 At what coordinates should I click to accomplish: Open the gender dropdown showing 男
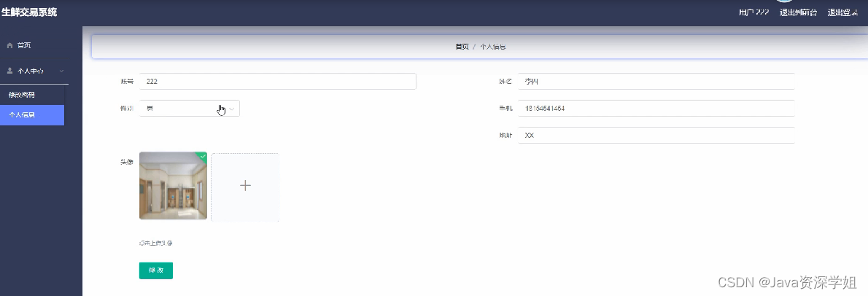pyautogui.click(x=190, y=109)
